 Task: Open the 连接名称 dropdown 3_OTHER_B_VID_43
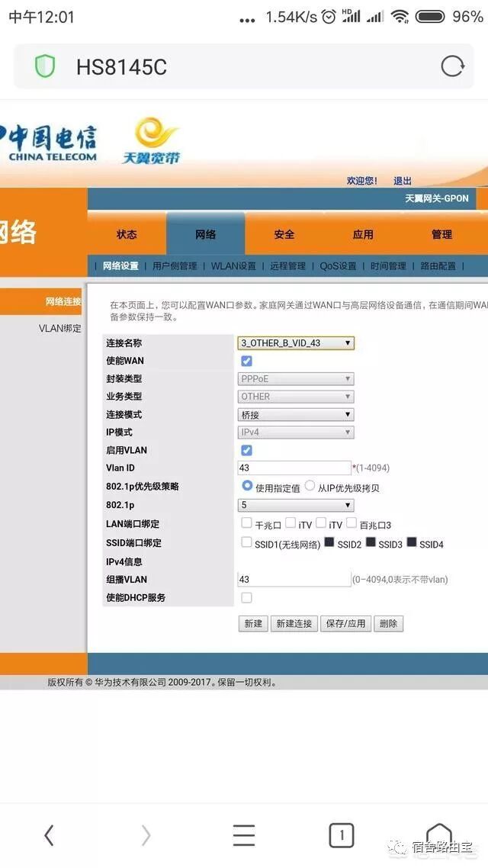point(296,343)
